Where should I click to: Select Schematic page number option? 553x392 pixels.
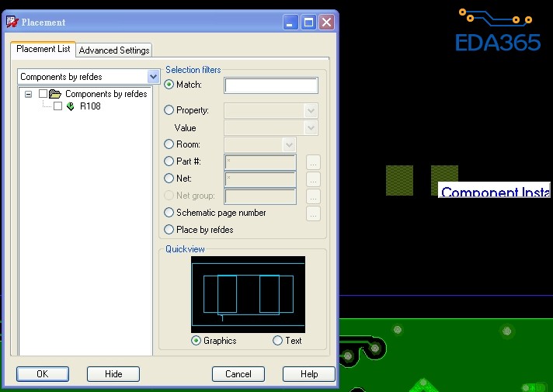click(169, 213)
